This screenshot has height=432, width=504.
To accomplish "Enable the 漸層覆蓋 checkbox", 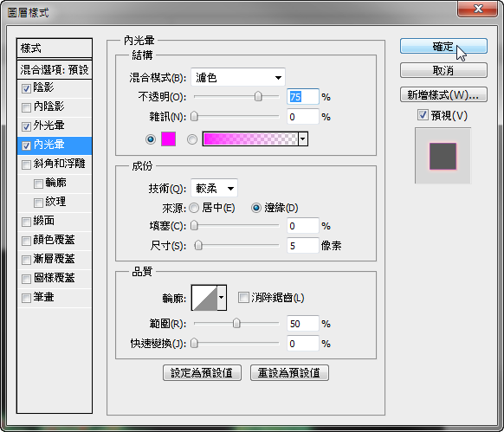I will [26, 260].
